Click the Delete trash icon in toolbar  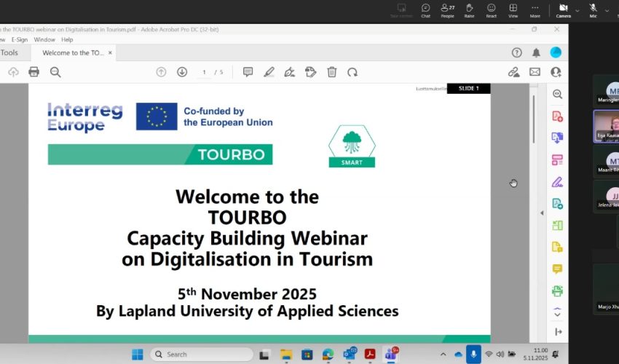point(332,72)
